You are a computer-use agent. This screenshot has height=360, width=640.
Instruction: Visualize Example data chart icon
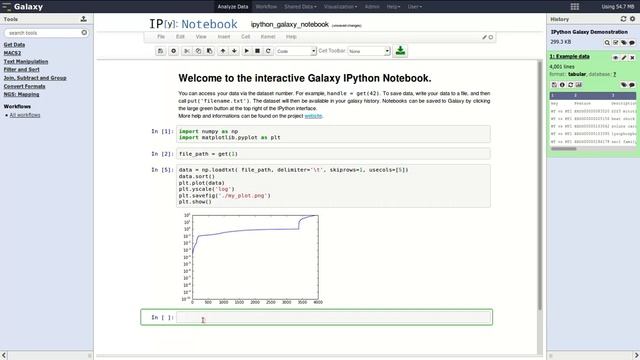(x=579, y=85)
